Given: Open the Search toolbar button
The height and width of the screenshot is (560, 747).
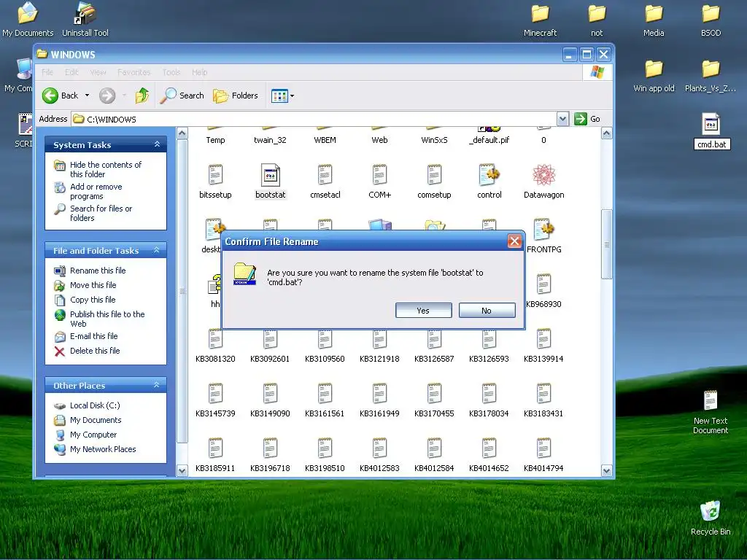Looking at the screenshot, I should pyautogui.click(x=182, y=96).
